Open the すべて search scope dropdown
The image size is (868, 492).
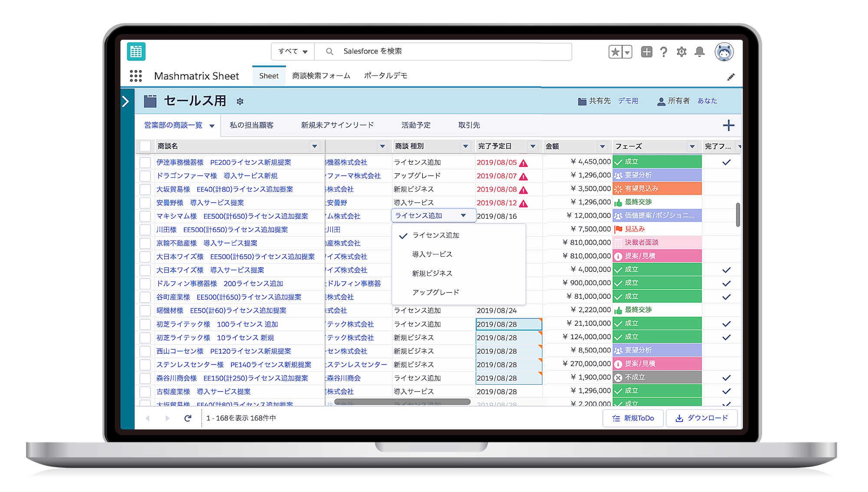tap(293, 52)
